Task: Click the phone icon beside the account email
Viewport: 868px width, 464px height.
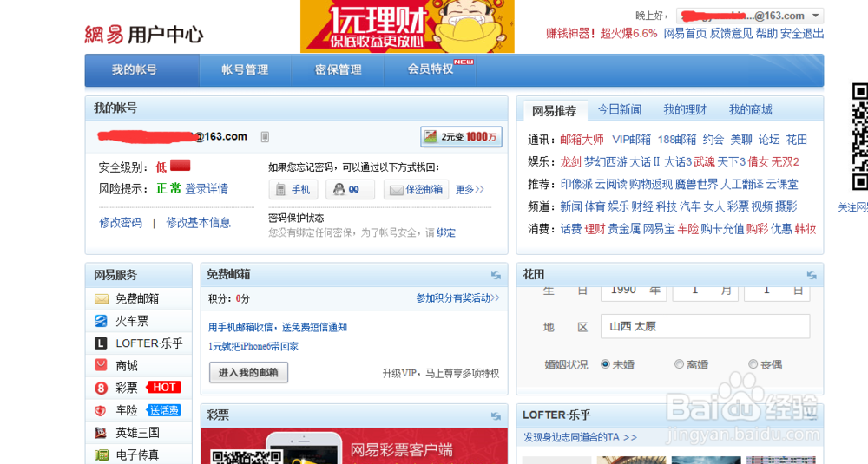Action: [265, 137]
